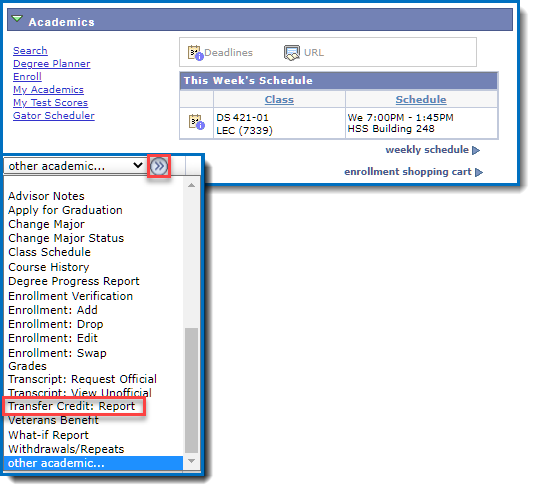Click the weekly schedule arrow icon
This screenshot has width=535, height=491.
tap(476, 150)
